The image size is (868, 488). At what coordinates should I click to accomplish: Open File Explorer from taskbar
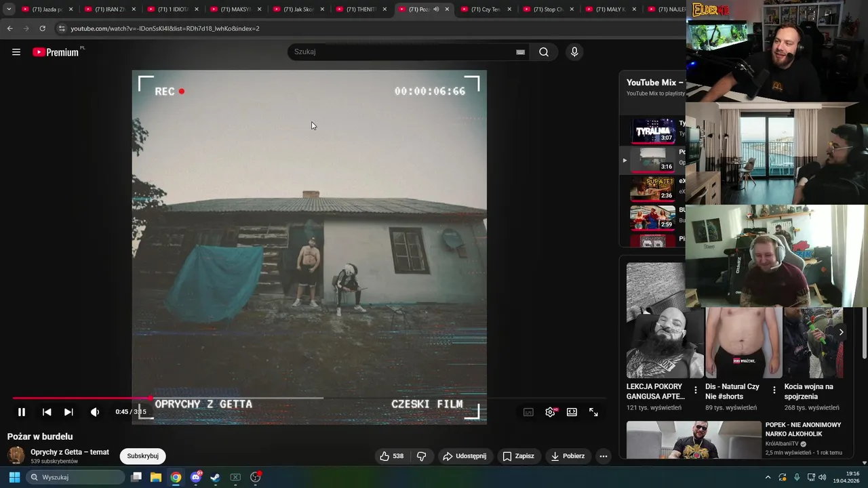click(x=156, y=477)
